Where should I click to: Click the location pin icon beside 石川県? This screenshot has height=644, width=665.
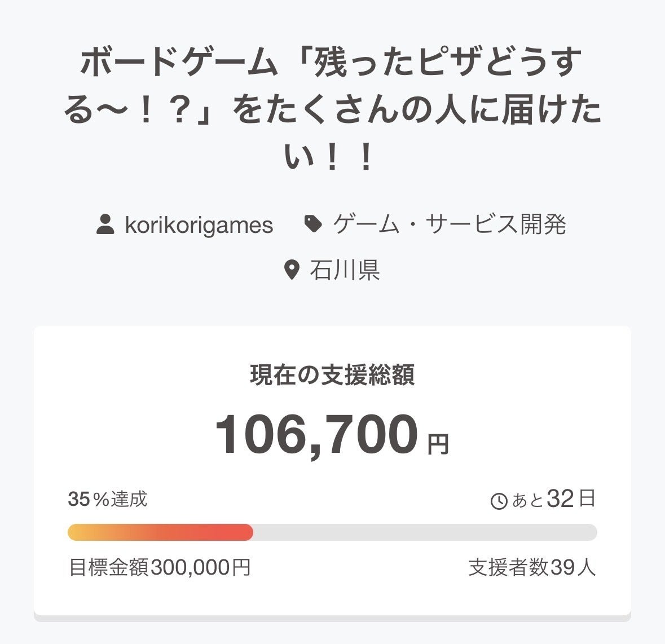(291, 270)
